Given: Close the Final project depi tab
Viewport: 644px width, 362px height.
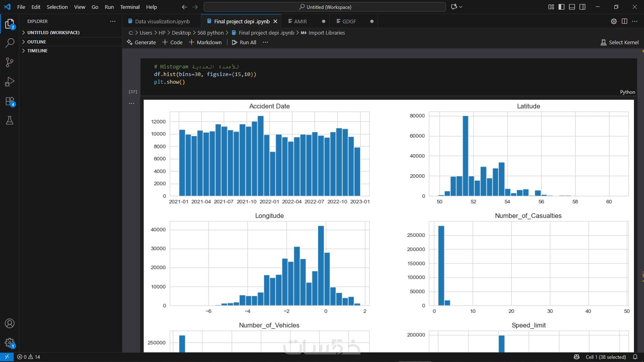Looking at the screenshot, I should click(x=275, y=21).
